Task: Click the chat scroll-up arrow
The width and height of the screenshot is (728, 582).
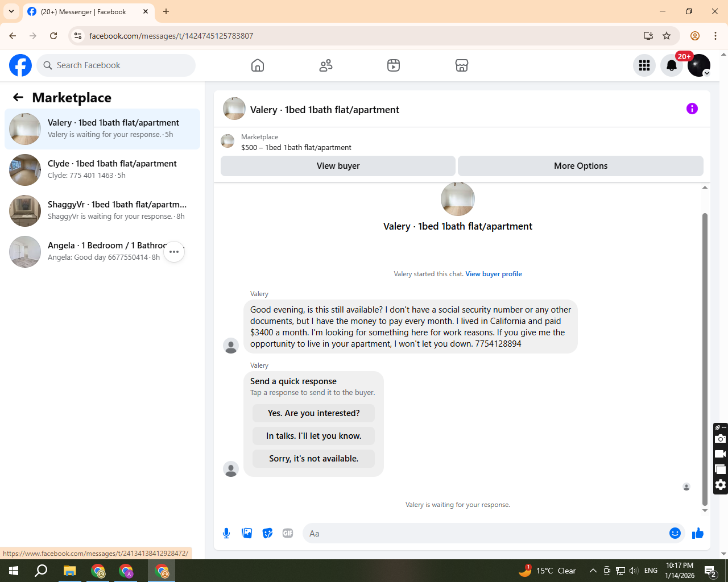Action: point(705,187)
